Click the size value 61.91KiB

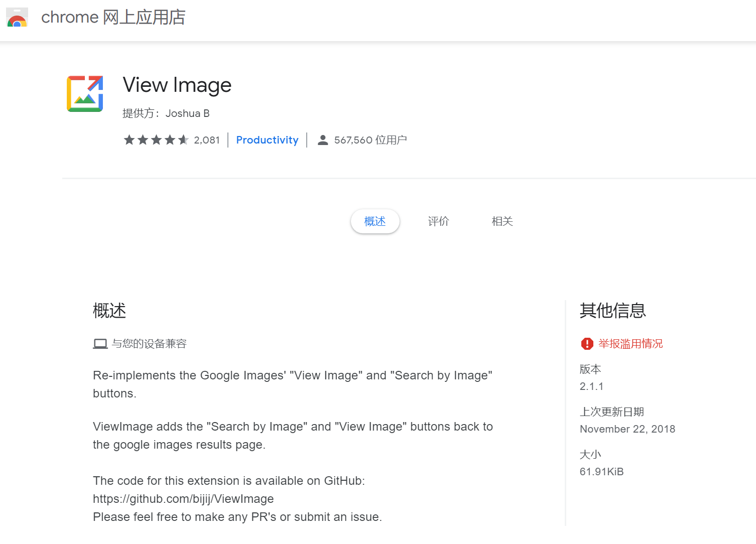tap(601, 472)
